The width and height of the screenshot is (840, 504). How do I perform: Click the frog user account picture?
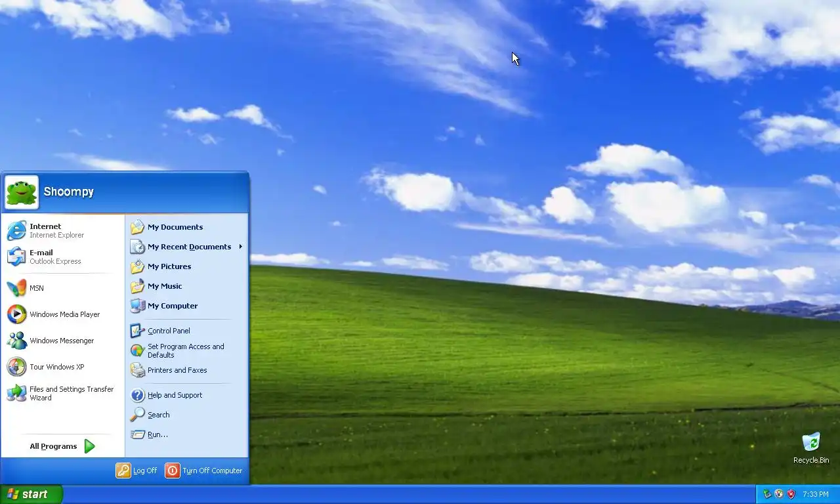click(22, 192)
